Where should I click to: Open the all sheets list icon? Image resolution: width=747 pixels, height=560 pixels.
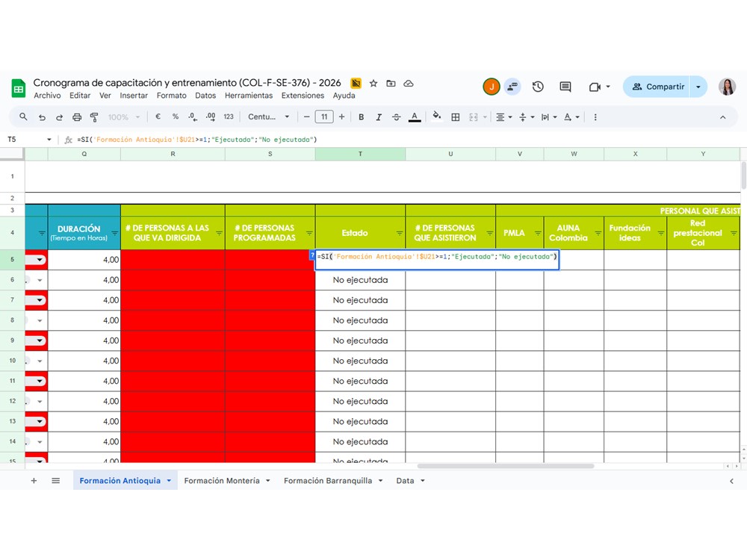point(56,480)
